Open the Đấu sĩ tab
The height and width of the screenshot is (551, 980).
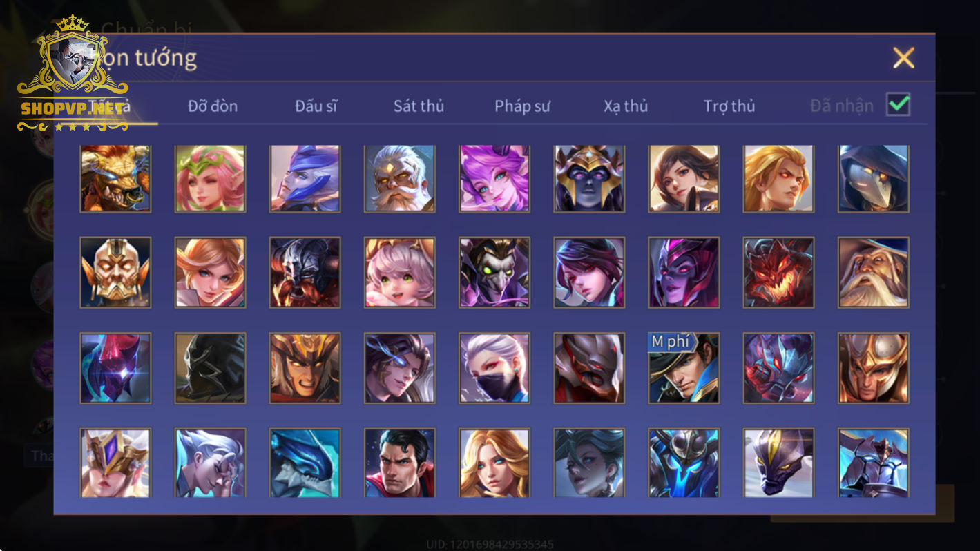click(x=316, y=106)
